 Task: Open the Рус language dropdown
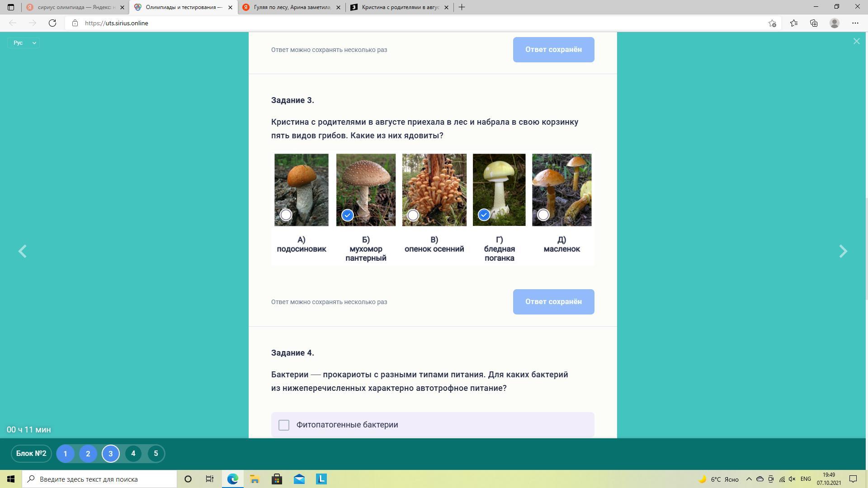tap(24, 42)
